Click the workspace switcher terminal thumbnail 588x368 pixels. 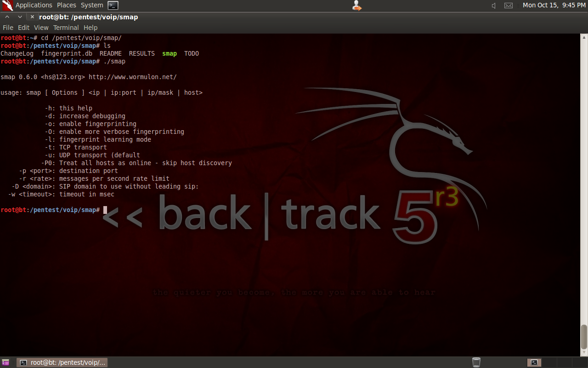[534, 362]
